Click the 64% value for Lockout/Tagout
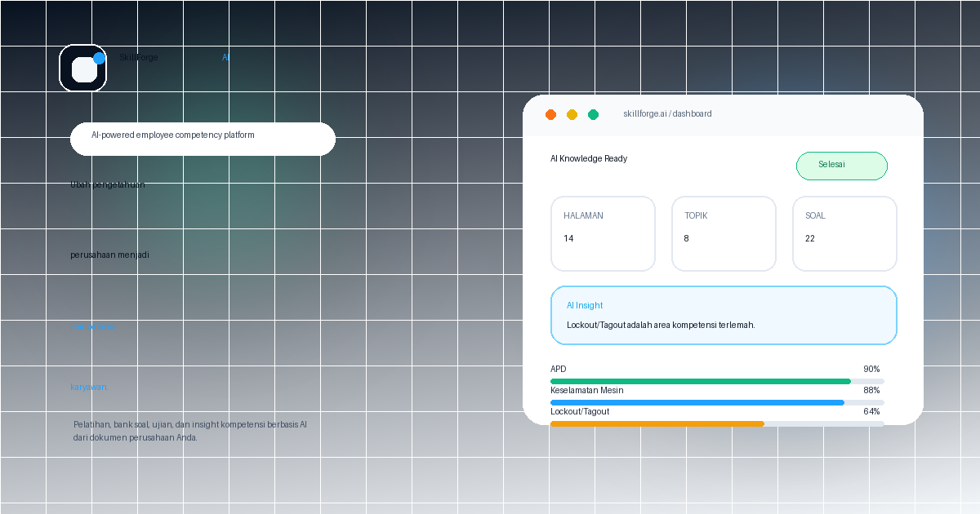Image resolution: width=980 pixels, height=514 pixels. click(871, 411)
